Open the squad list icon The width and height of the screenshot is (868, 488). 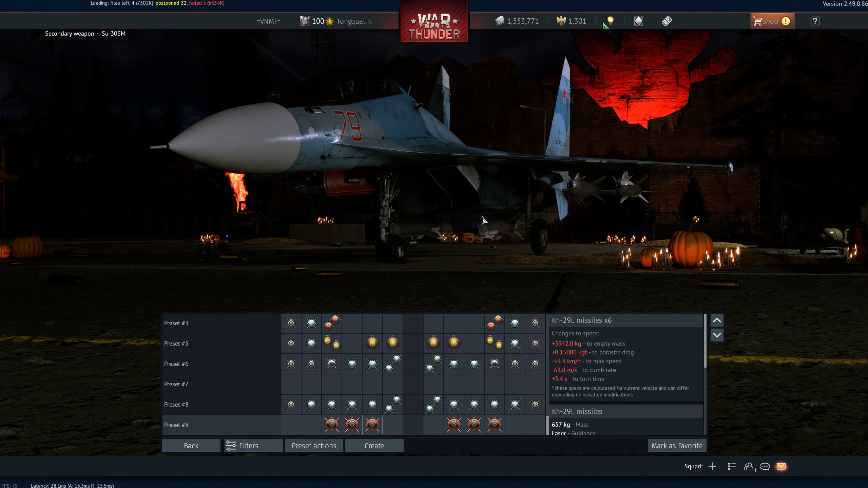coord(732,466)
